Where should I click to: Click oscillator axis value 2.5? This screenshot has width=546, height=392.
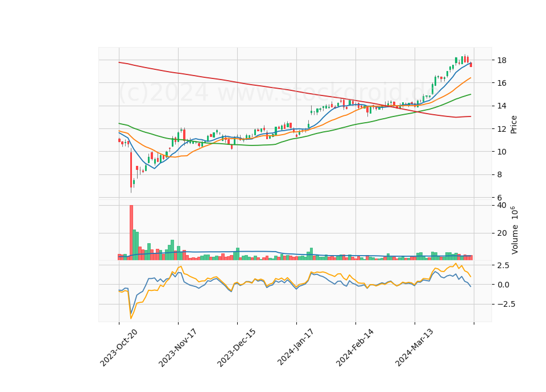coord(503,265)
